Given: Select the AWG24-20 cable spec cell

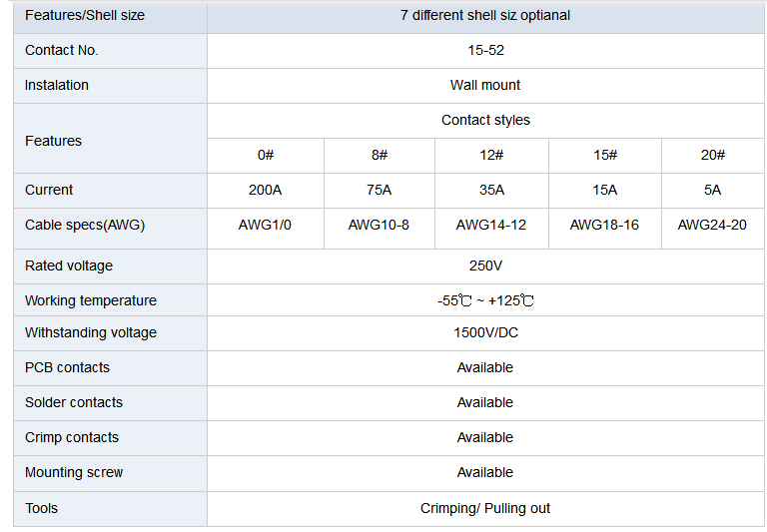Looking at the screenshot, I should (x=713, y=229).
